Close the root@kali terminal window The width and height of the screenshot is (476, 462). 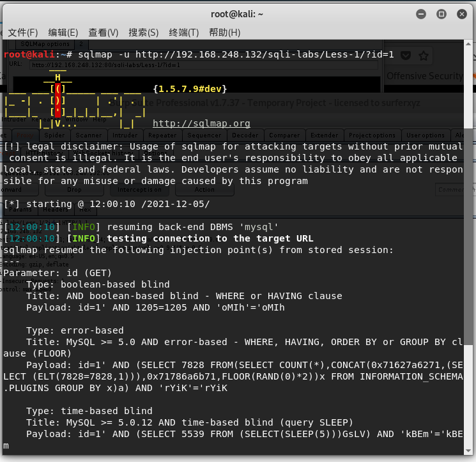(462, 14)
